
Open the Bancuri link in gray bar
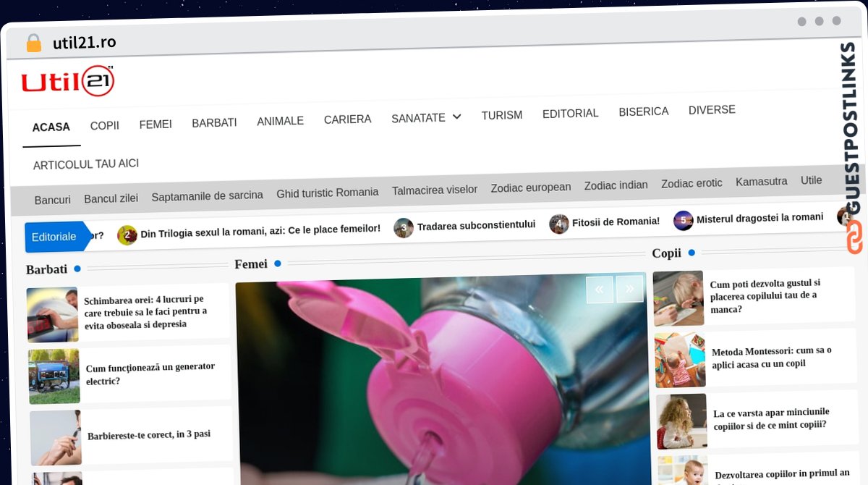coord(53,200)
